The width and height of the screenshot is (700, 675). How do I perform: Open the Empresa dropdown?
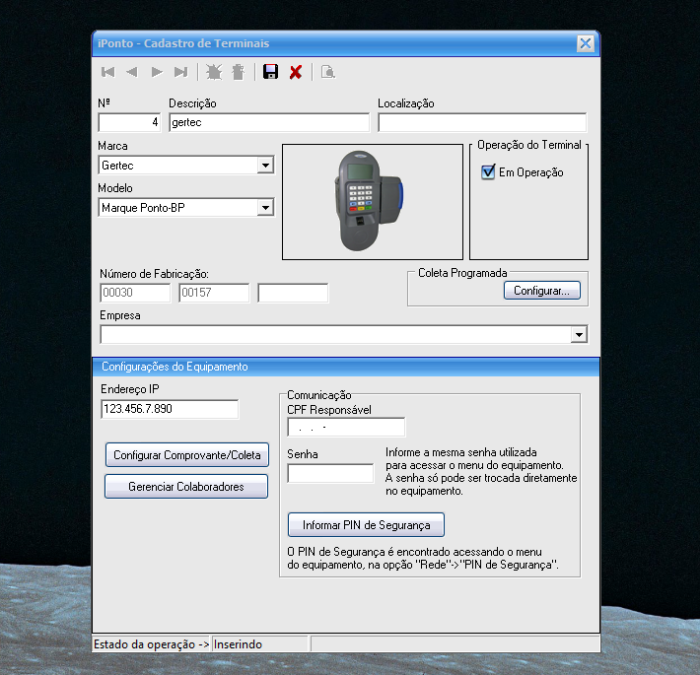pos(578,335)
